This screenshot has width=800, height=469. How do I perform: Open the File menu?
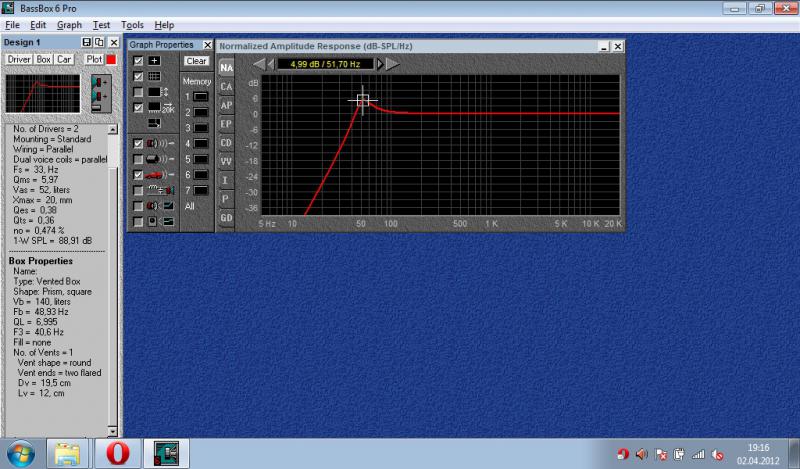click(x=12, y=25)
